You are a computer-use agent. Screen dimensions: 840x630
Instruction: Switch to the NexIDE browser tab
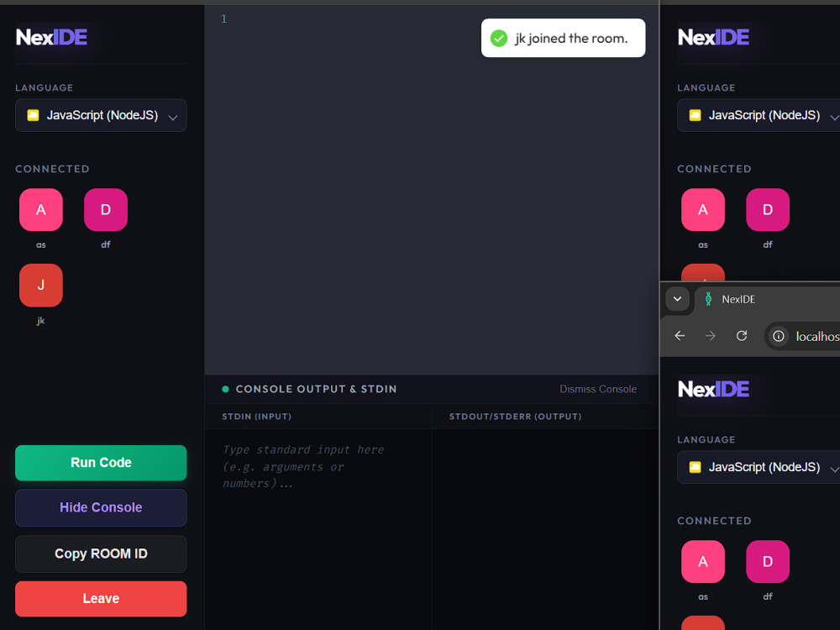coord(767,299)
